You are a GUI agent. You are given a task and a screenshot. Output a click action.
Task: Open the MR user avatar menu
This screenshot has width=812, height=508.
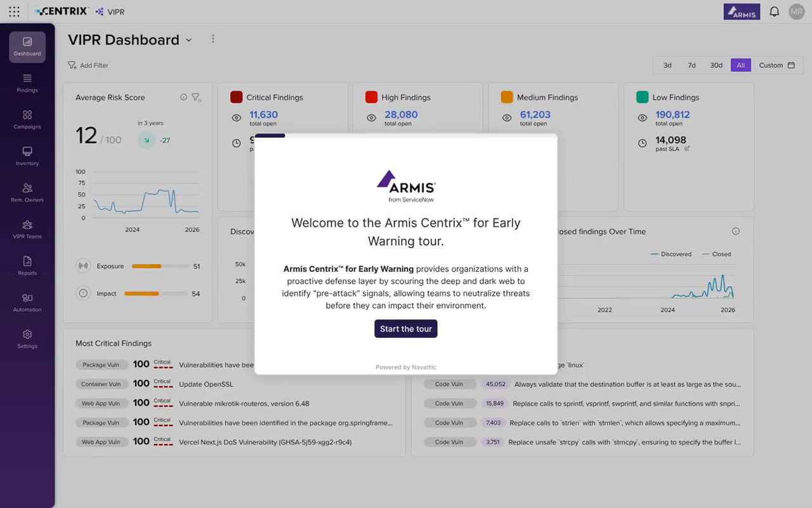(x=796, y=11)
